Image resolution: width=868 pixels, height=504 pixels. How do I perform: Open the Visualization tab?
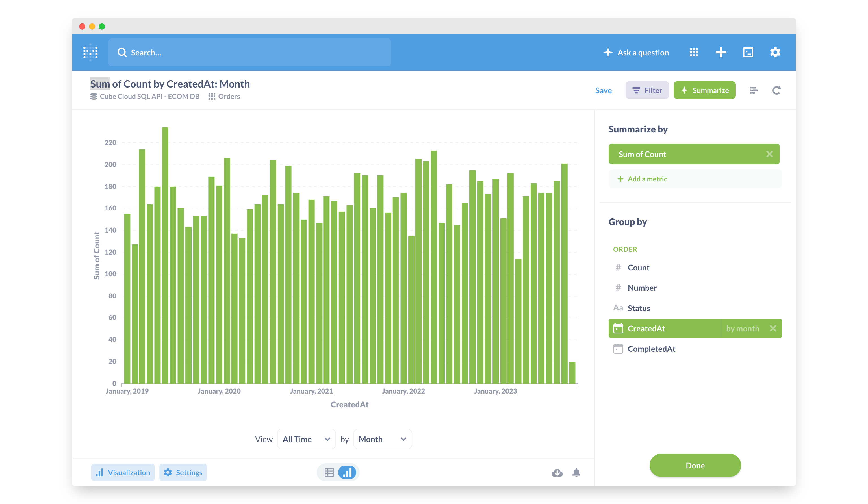(123, 472)
